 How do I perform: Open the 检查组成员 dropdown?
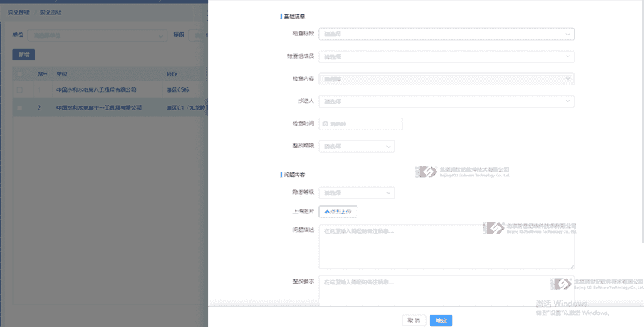(447, 56)
